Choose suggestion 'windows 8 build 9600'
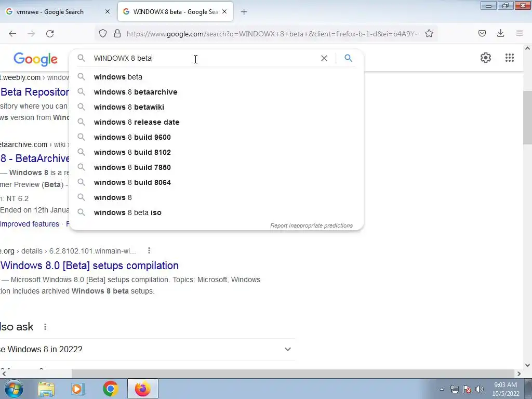 [x=217, y=137]
